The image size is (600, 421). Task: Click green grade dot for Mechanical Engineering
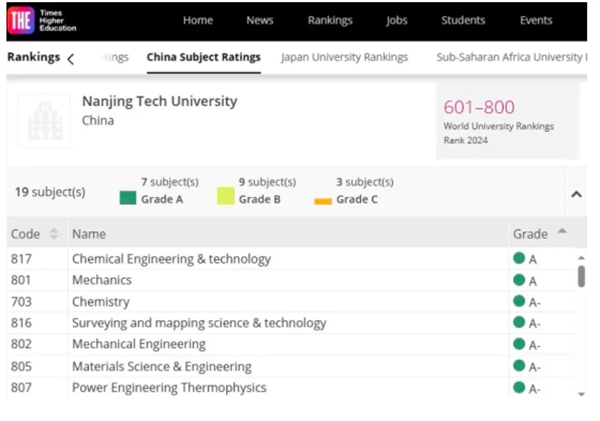(x=519, y=344)
